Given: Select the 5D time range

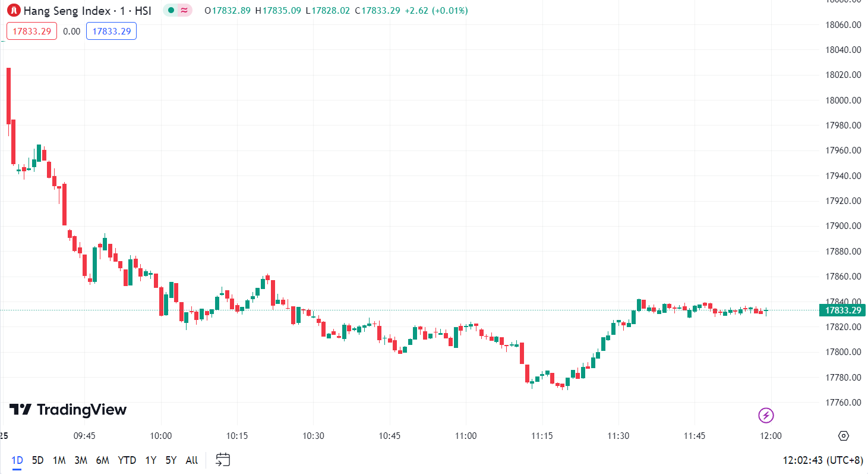Looking at the screenshot, I should (x=37, y=460).
